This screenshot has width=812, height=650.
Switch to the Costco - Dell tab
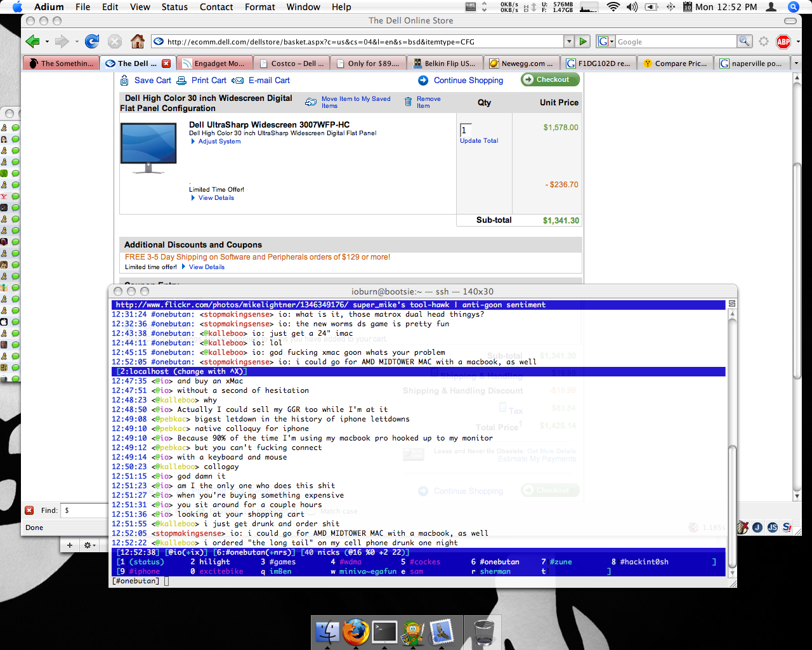coord(292,63)
